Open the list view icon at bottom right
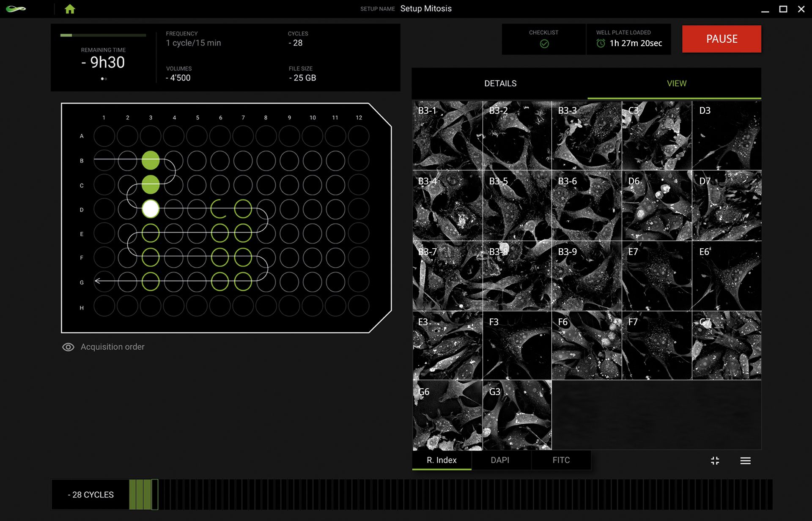The width and height of the screenshot is (812, 521). point(746,461)
